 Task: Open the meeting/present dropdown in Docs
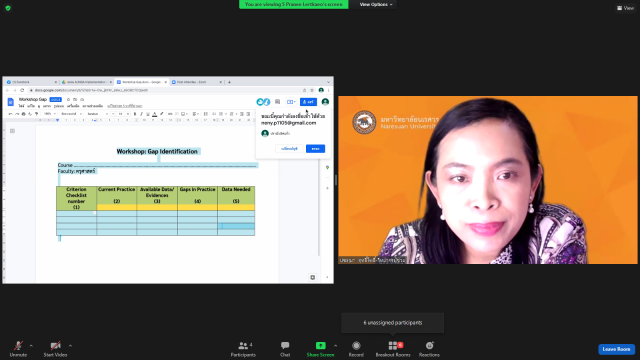point(291,102)
